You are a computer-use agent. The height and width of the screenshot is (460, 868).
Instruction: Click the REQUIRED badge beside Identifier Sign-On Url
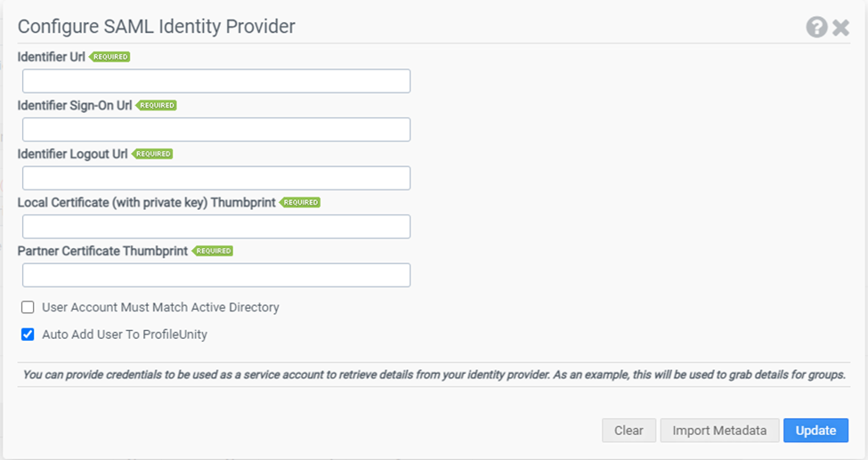pyautogui.click(x=156, y=105)
